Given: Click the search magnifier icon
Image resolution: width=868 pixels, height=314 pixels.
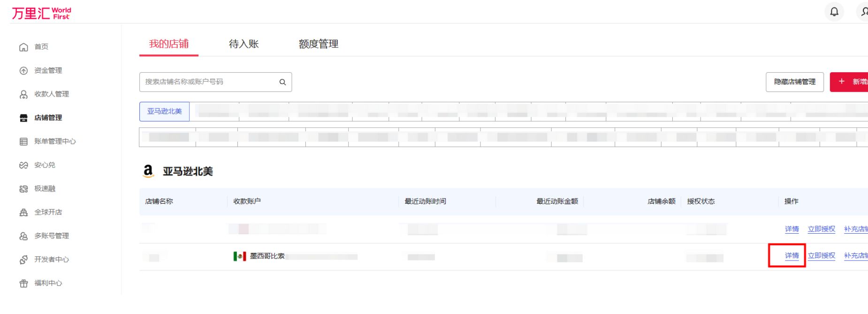Looking at the screenshot, I should 282,82.
